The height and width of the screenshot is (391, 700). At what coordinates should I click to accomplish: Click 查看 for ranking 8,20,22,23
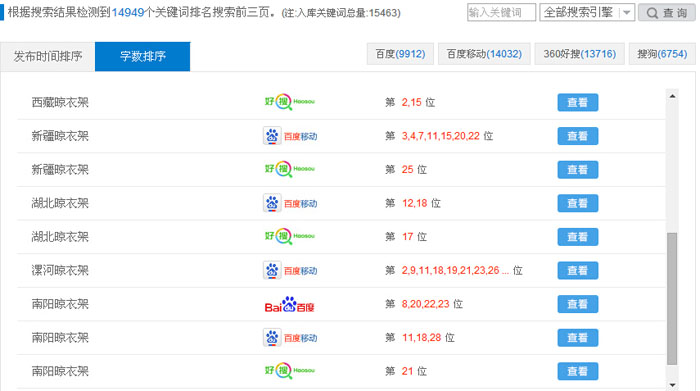578,304
